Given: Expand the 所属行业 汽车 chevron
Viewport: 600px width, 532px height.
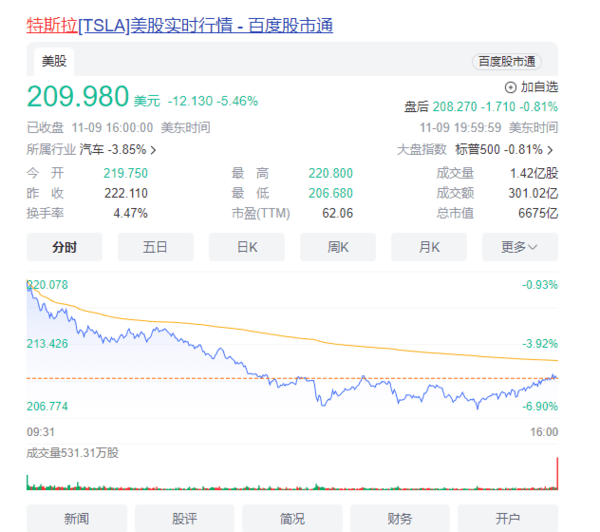Looking at the screenshot, I should (x=153, y=150).
